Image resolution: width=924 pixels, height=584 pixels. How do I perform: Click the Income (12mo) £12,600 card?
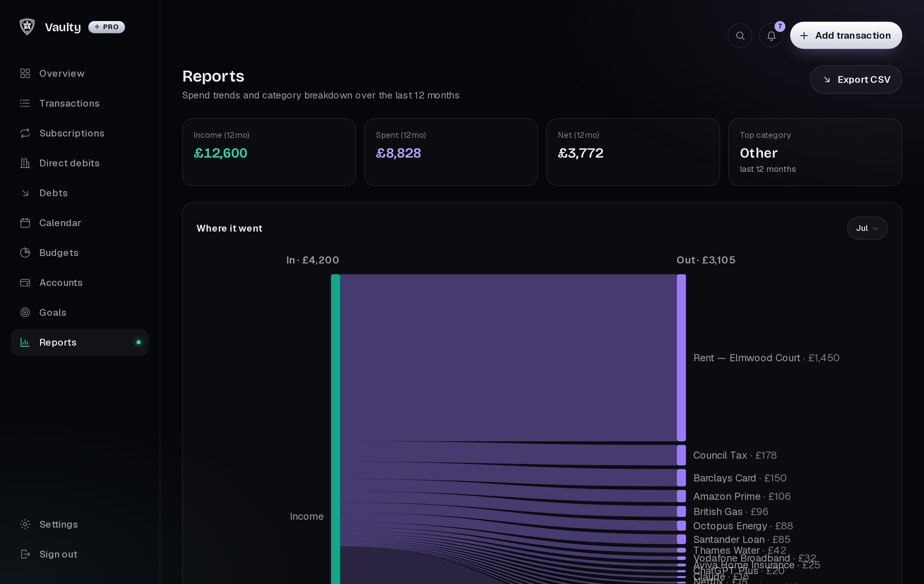[x=269, y=152]
